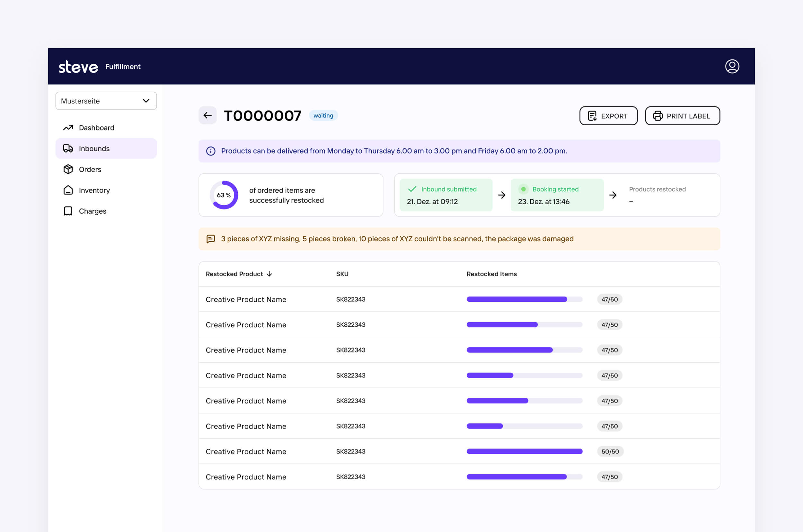The height and width of the screenshot is (532, 803).
Task: Go back using the left arrow button
Action: tap(207, 115)
